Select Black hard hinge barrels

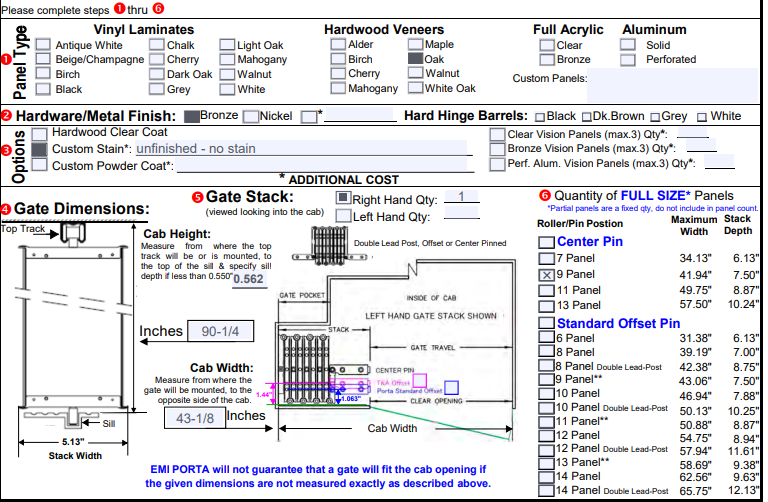point(540,117)
